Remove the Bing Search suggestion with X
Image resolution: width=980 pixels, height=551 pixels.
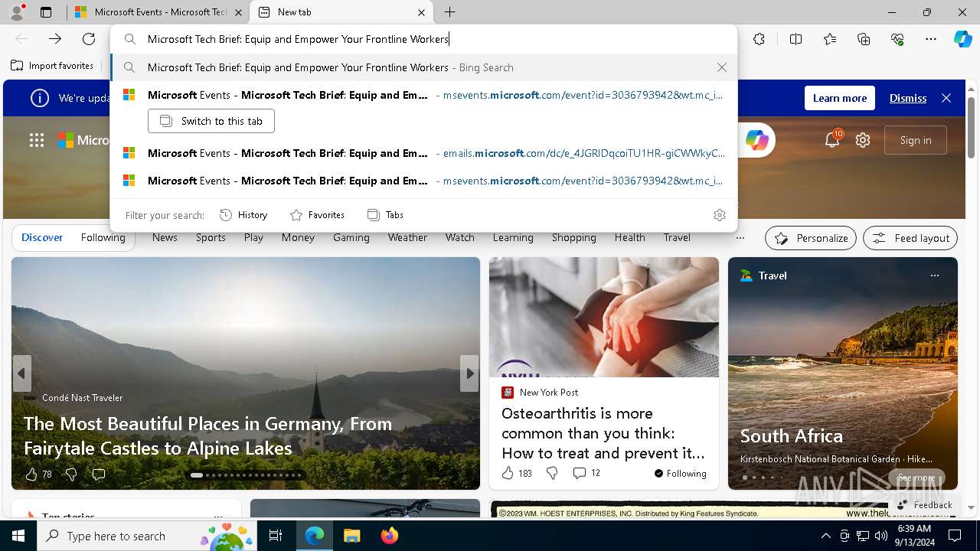pyautogui.click(x=721, y=67)
